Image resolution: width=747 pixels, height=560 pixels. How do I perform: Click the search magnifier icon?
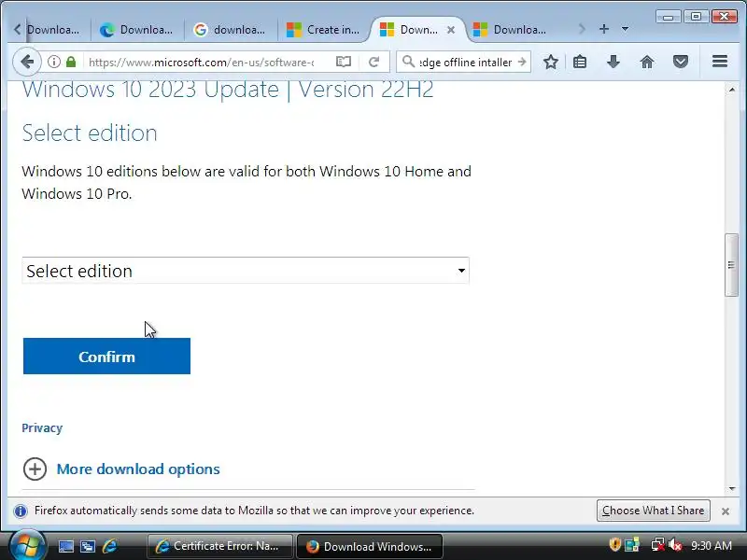coord(408,62)
